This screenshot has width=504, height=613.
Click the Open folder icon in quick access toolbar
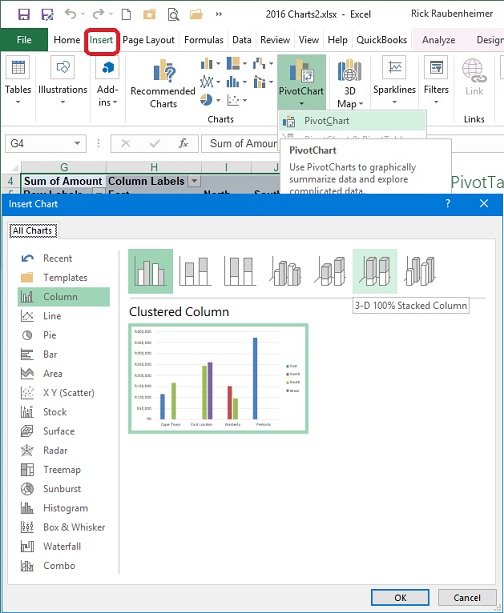pyautogui.click(x=196, y=15)
